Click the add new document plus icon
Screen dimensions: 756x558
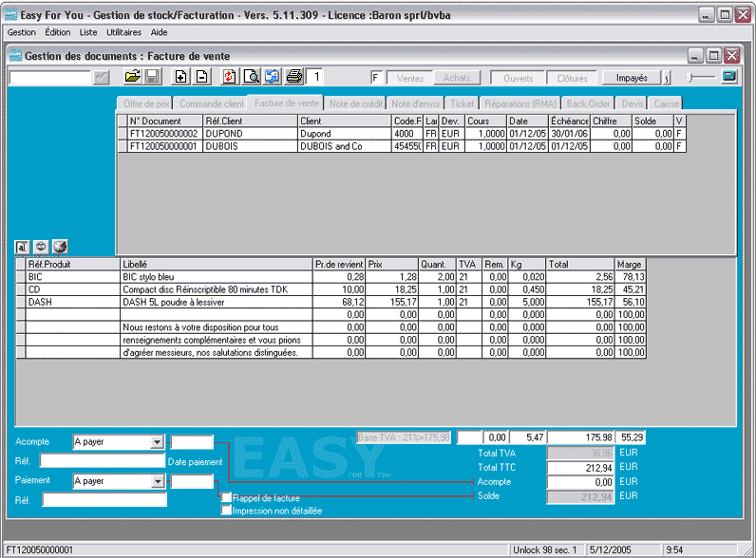tap(181, 77)
